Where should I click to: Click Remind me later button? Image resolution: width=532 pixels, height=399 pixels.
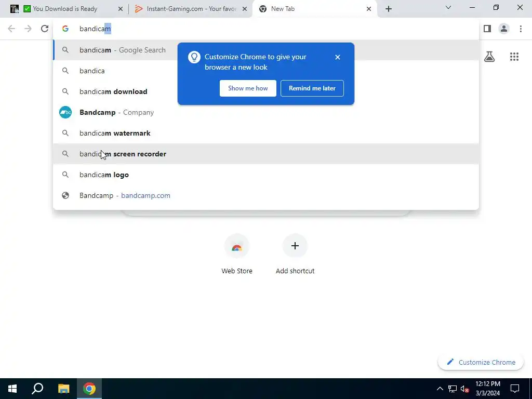point(312,88)
